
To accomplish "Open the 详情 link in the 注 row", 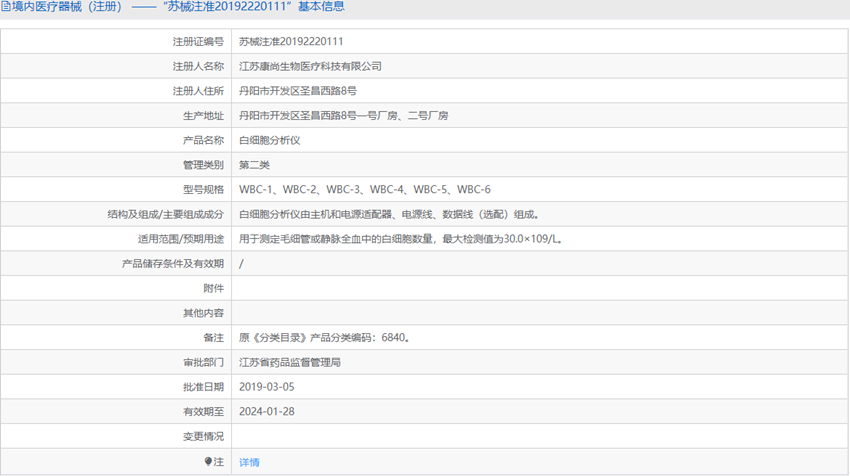I will 249,462.
